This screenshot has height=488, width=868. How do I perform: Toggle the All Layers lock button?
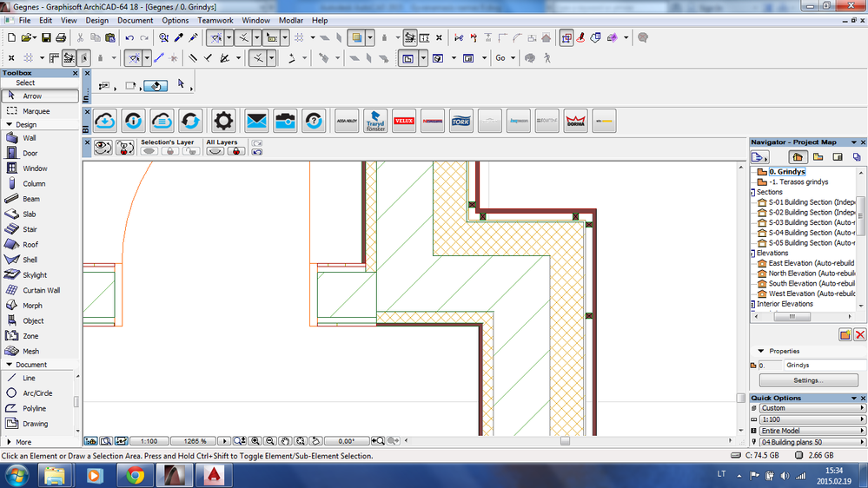(x=235, y=151)
